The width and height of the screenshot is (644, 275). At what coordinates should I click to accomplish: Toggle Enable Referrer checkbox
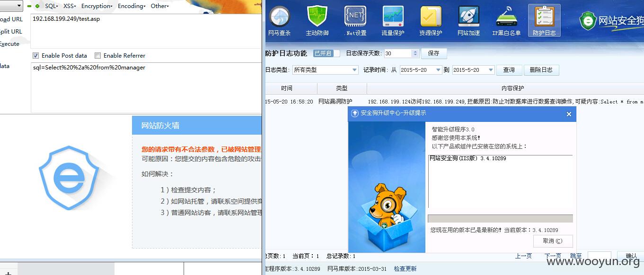point(97,55)
